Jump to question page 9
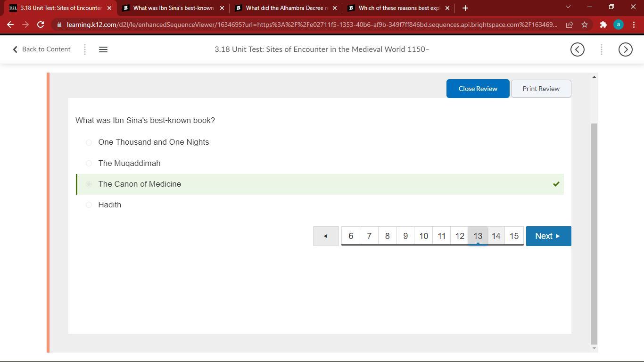Viewport: 644px width, 362px height. tap(405, 236)
